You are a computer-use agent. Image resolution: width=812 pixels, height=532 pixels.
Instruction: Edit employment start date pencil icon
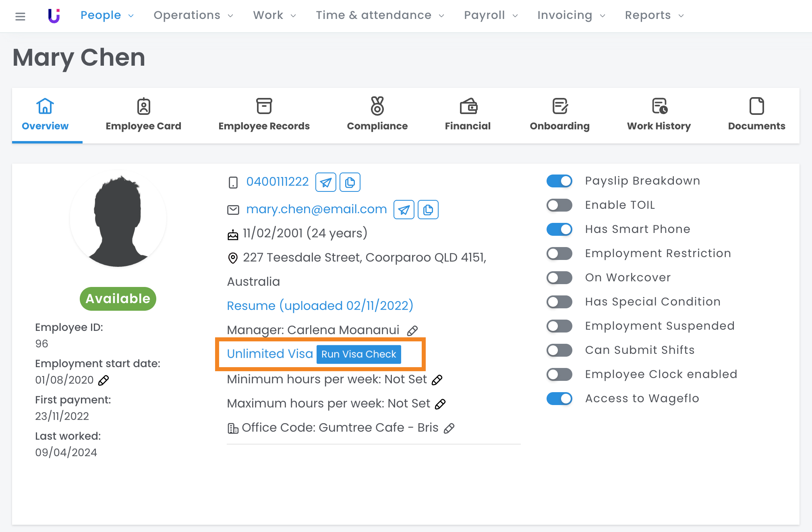(104, 380)
